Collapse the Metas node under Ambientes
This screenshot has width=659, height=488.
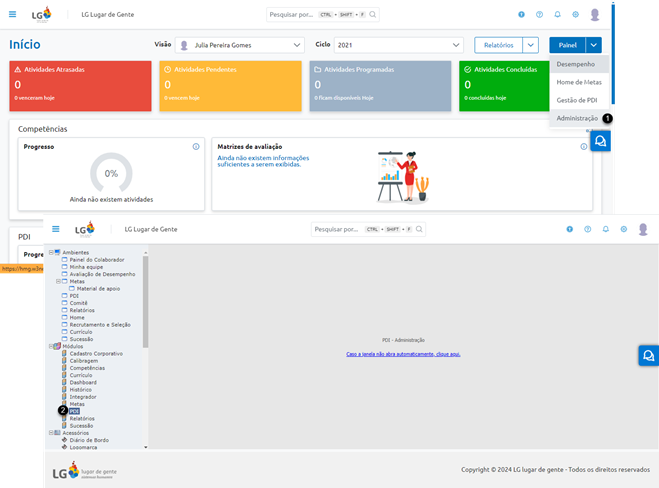tap(58, 281)
